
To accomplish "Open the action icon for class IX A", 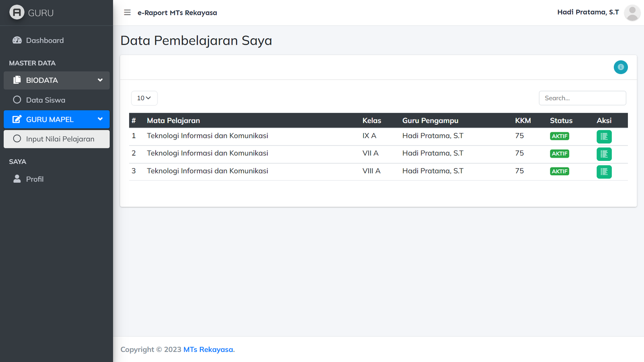I will 604,137.
